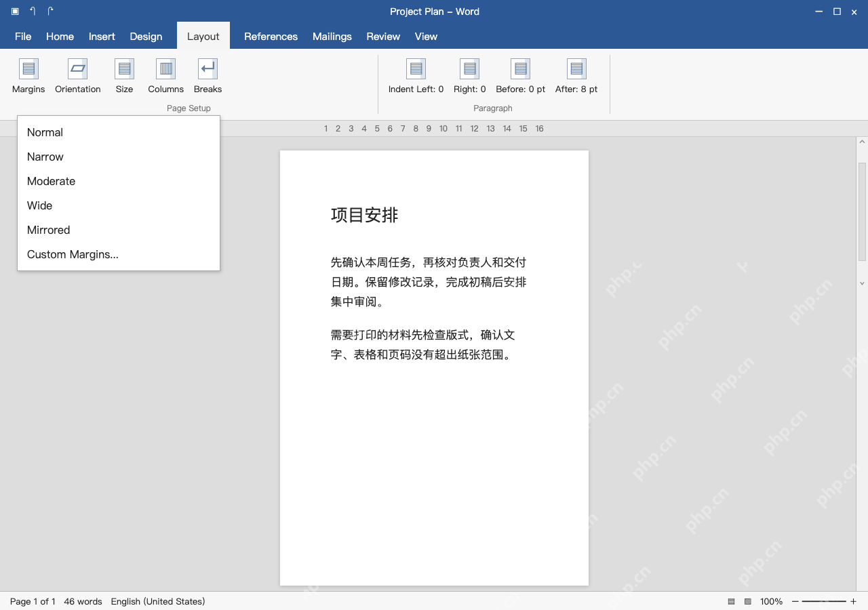Click the zoom slider in status bar
Viewport: 868px width, 610px height.
pyautogui.click(x=824, y=602)
